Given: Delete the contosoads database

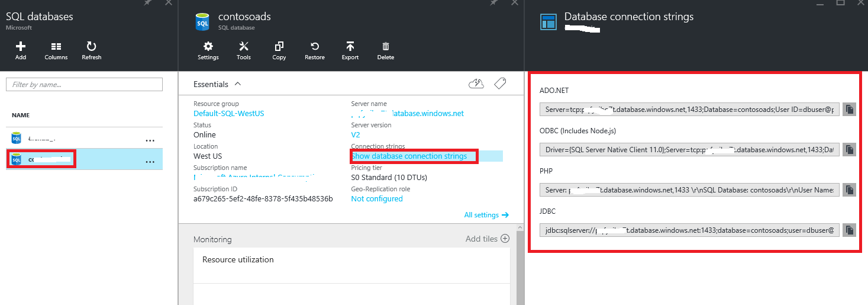Looking at the screenshot, I should (x=386, y=50).
